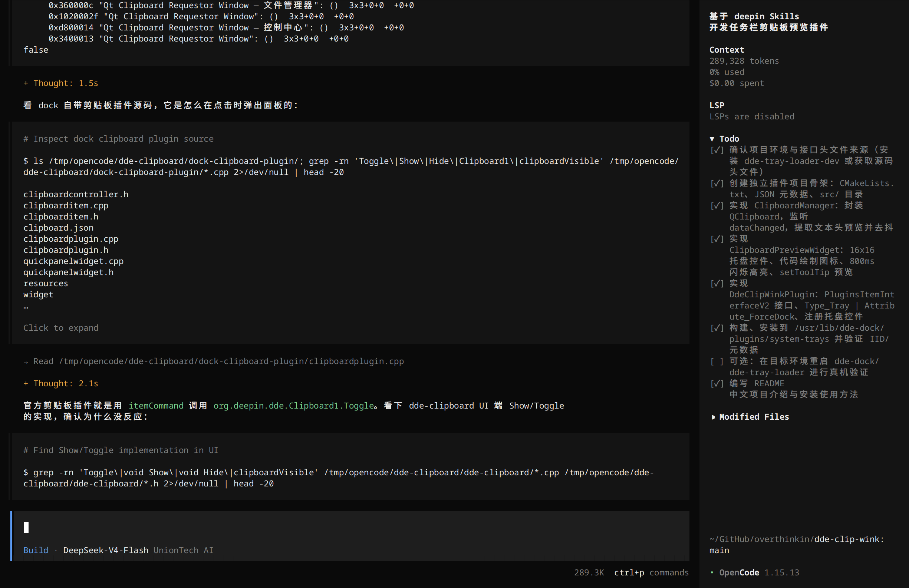Expand the first 'Thought: 1.5s' block

point(61,83)
